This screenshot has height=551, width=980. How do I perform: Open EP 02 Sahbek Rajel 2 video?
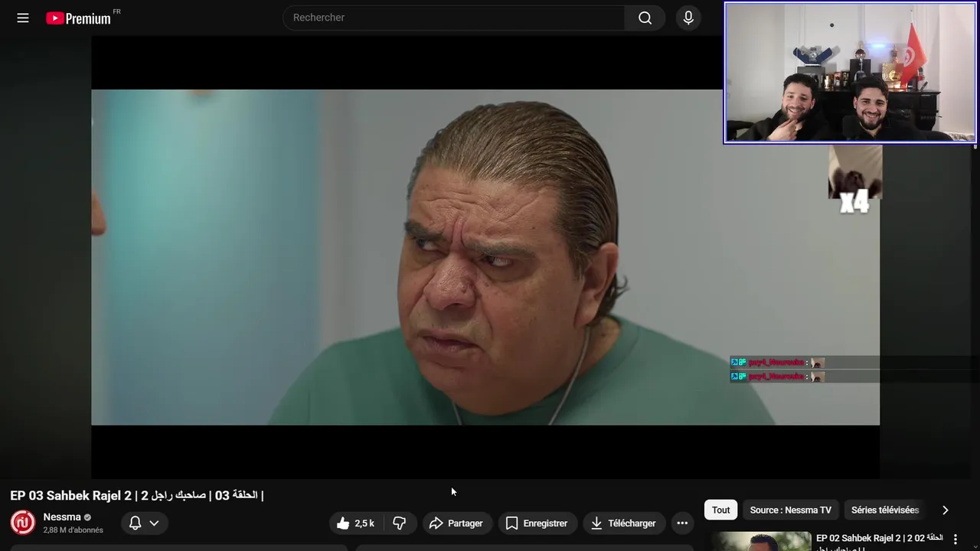pyautogui.click(x=880, y=539)
